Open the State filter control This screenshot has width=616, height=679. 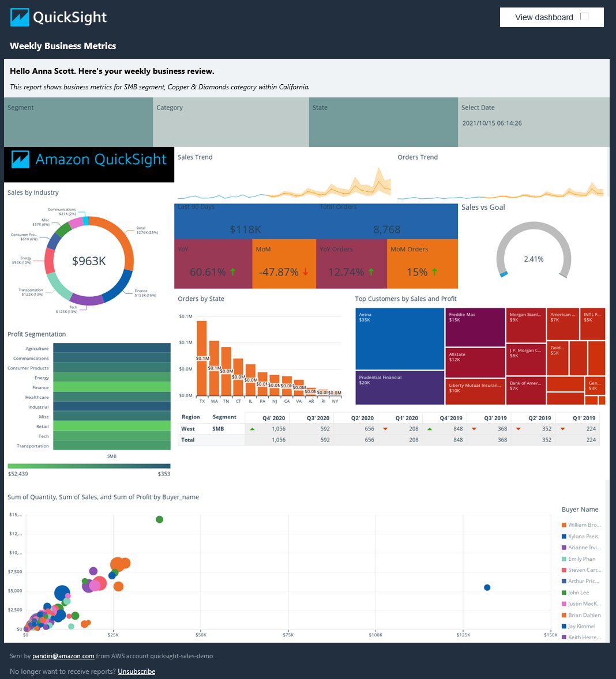pos(384,122)
